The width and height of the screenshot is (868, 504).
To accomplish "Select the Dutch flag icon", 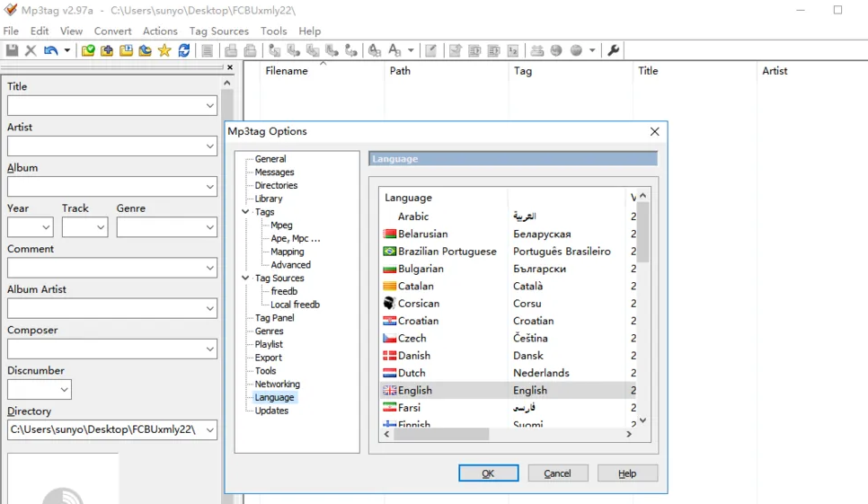I will coord(390,373).
